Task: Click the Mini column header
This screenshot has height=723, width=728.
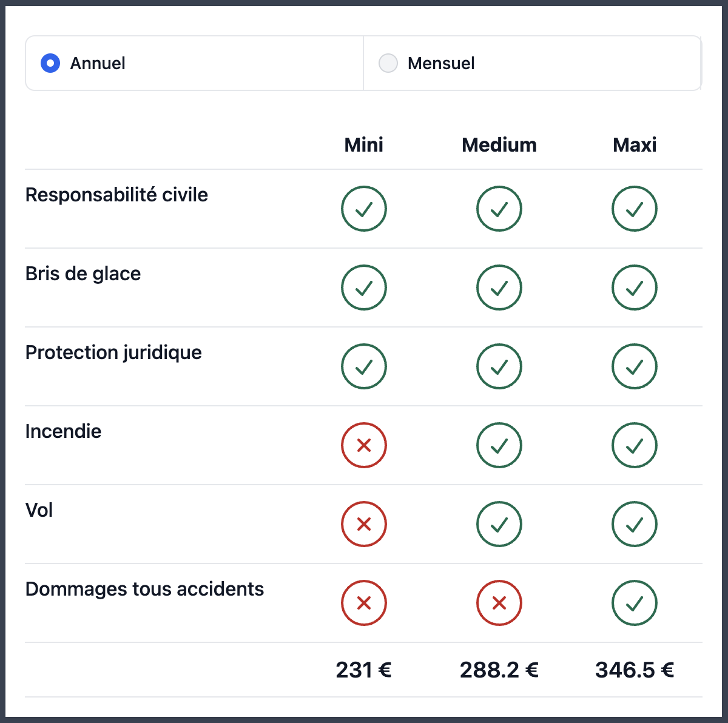Action: (x=364, y=145)
